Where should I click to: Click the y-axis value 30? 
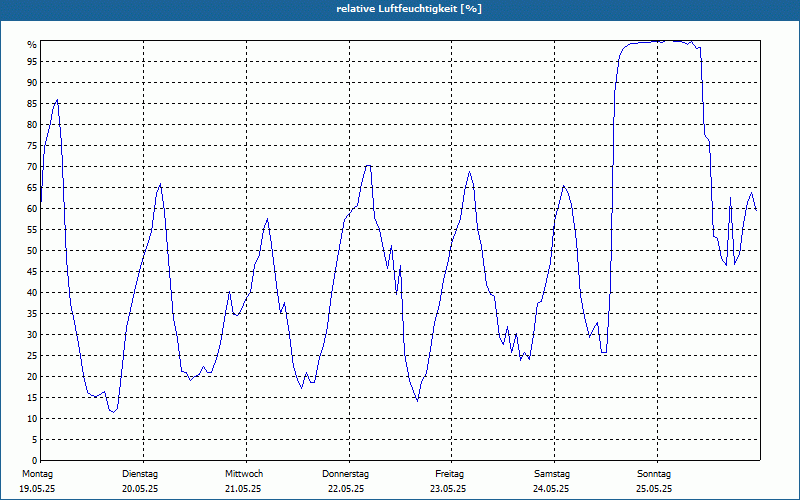(32, 335)
